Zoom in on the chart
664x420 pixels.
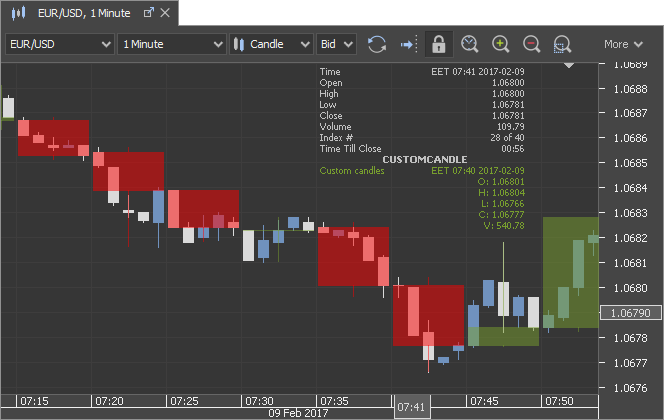pyautogui.click(x=501, y=44)
